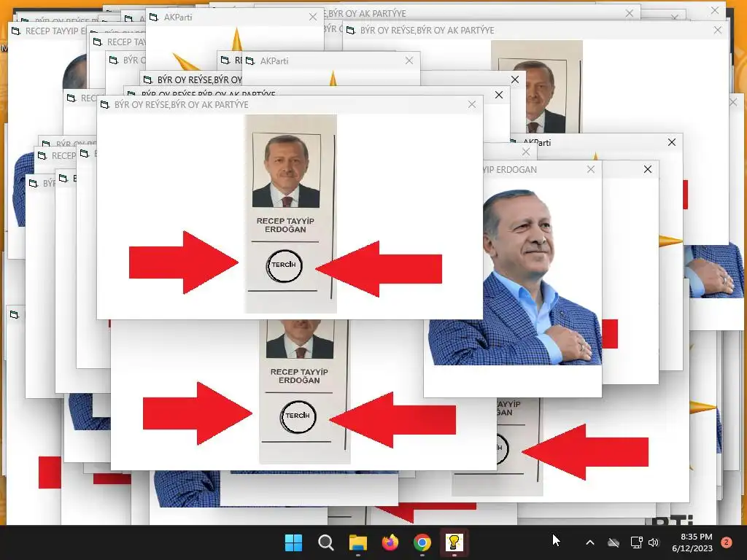
Task: Launch File Explorer from the taskbar
Action: (x=357, y=542)
